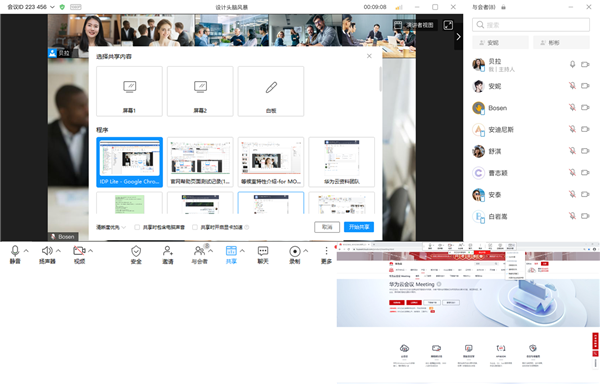Click the fullscreen expand icon on video
The height and width of the screenshot is (384, 600).
pos(448,25)
